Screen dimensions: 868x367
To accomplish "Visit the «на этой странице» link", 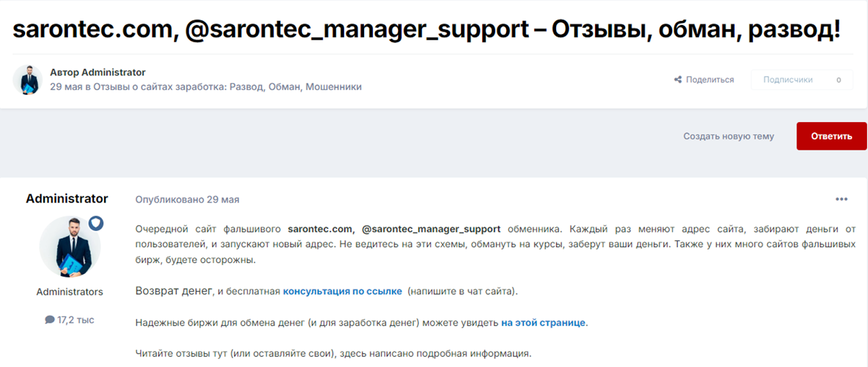I will 543,322.
